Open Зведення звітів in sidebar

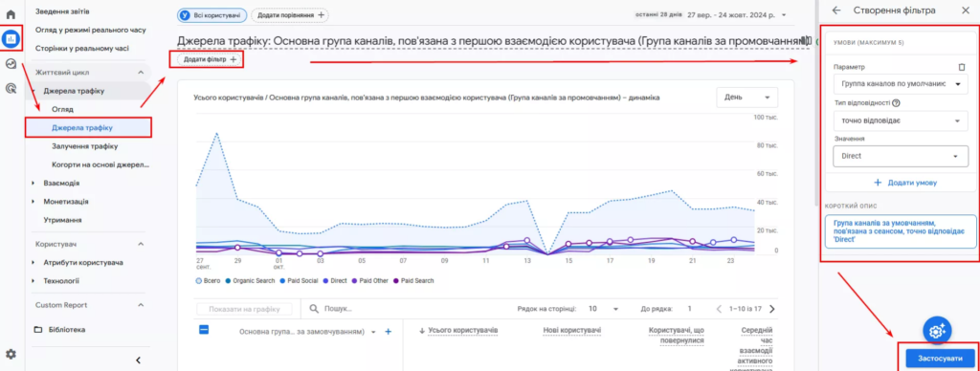point(62,11)
